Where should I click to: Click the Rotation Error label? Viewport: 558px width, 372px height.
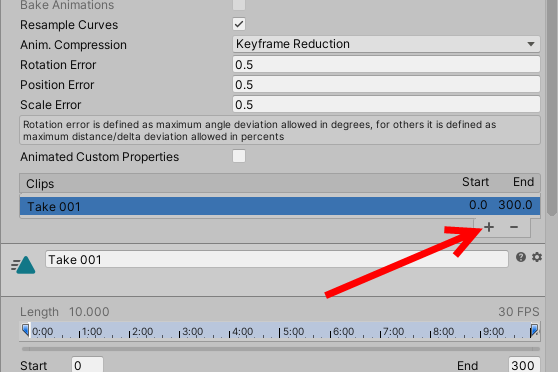click(x=58, y=65)
